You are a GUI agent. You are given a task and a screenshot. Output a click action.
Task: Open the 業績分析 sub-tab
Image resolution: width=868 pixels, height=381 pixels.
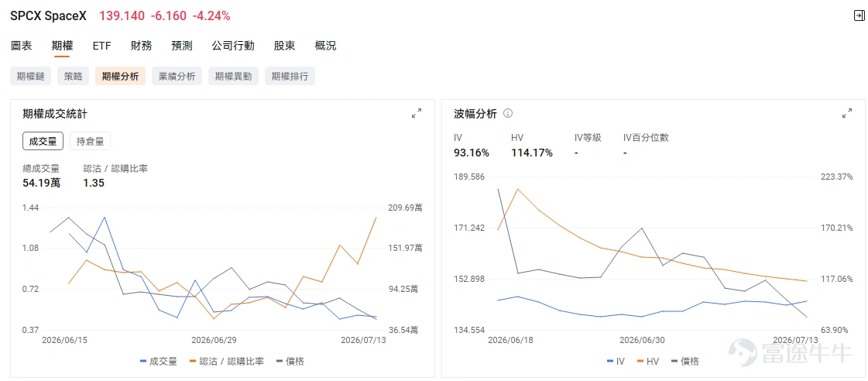click(x=177, y=77)
